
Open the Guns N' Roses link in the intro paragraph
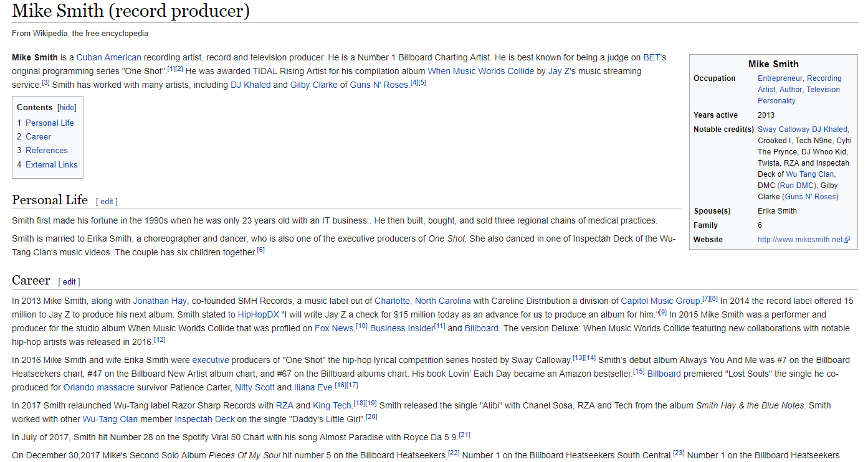[x=379, y=85]
